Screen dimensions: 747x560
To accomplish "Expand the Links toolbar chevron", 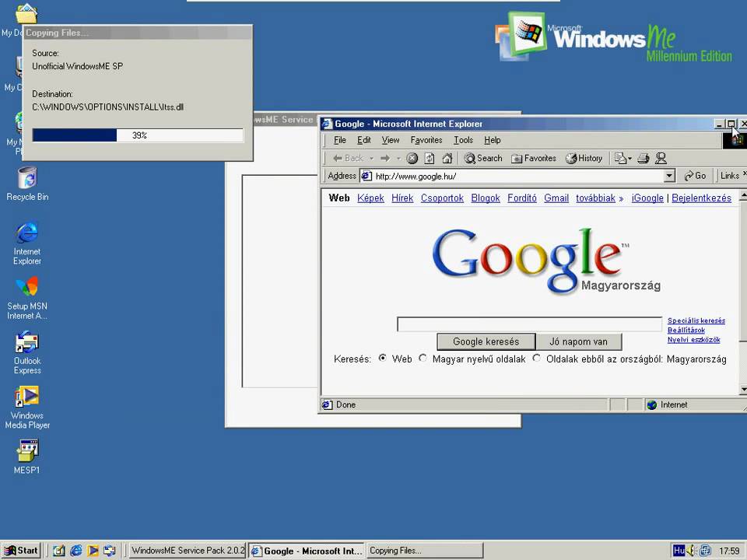I will coord(744,173).
